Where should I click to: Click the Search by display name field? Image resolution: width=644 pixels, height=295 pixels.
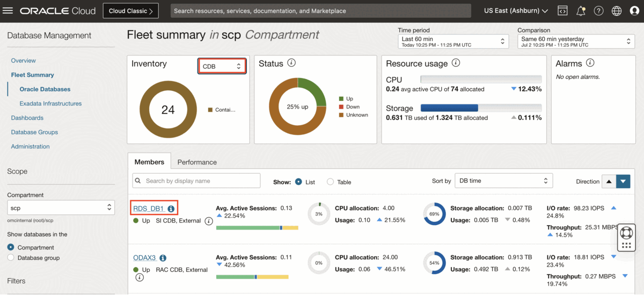(x=196, y=181)
